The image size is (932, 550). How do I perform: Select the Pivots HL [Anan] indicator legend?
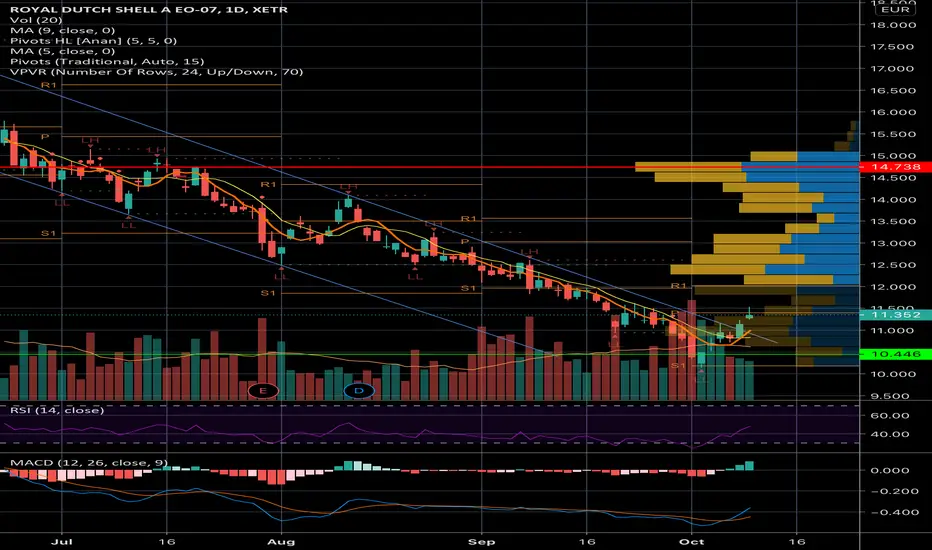(93, 41)
